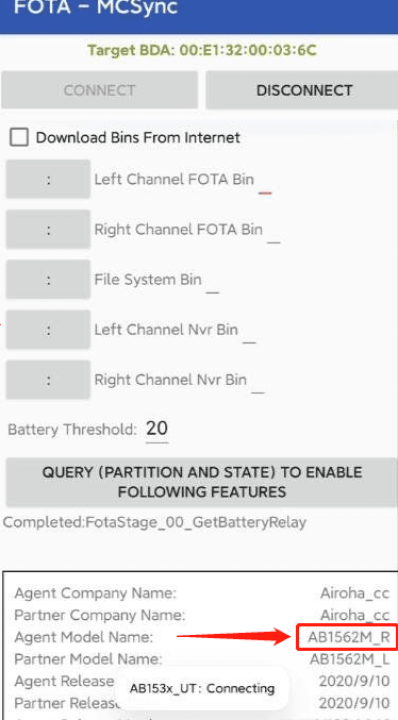398x720 pixels.
Task: Click the Completed FotaStage status text
Action: point(155,523)
